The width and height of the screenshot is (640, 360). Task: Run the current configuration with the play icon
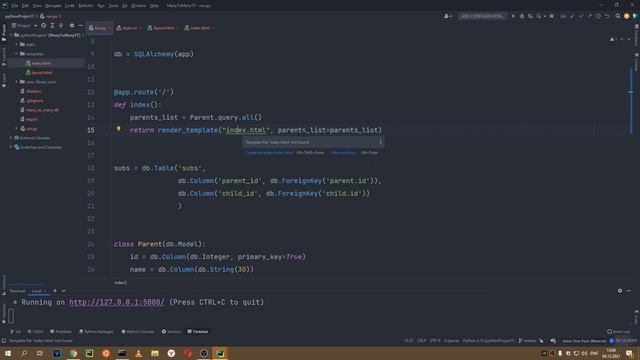[x=513, y=16]
